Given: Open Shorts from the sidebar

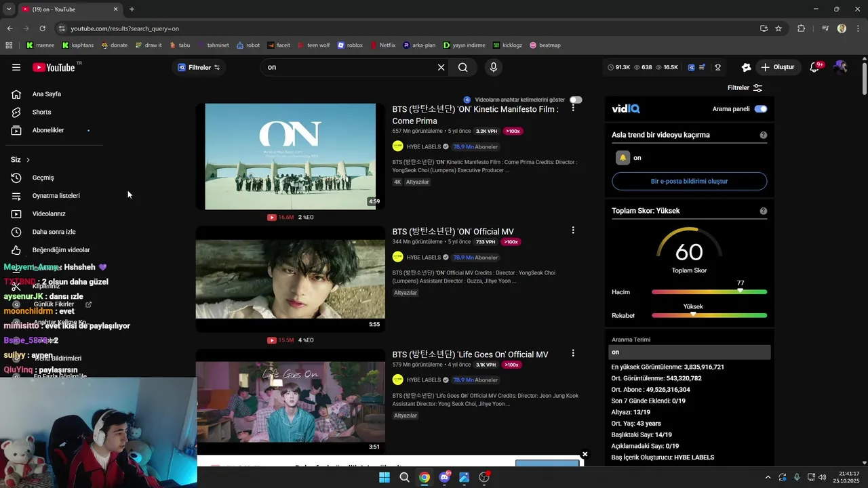Looking at the screenshot, I should coord(41,112).
